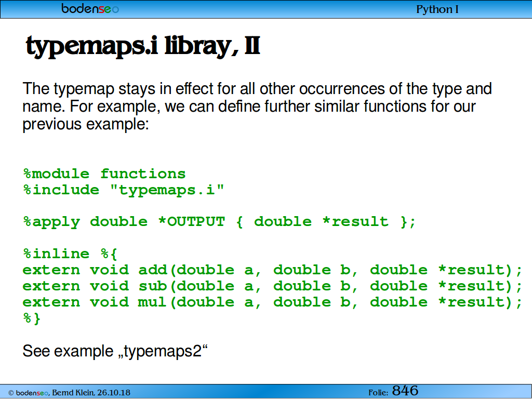Click the slide number 846
This screenshot has height=399, width=532.
click(405, 391)
